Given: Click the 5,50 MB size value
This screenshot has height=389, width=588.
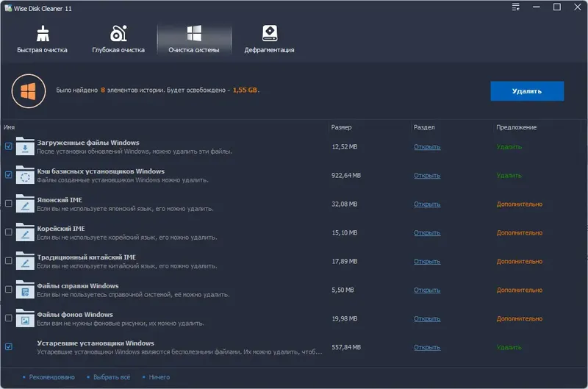Looking at the screenshot, I should pyautogui.click(x=343, y=290).
